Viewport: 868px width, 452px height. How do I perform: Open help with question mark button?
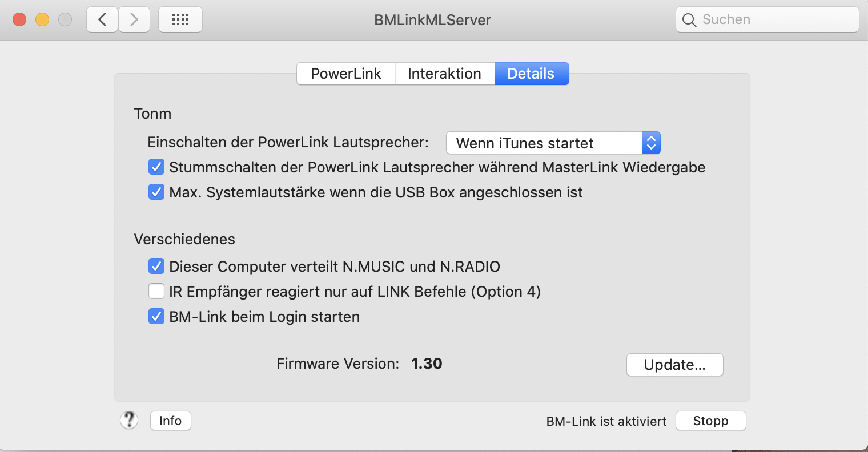coord(129,421)
